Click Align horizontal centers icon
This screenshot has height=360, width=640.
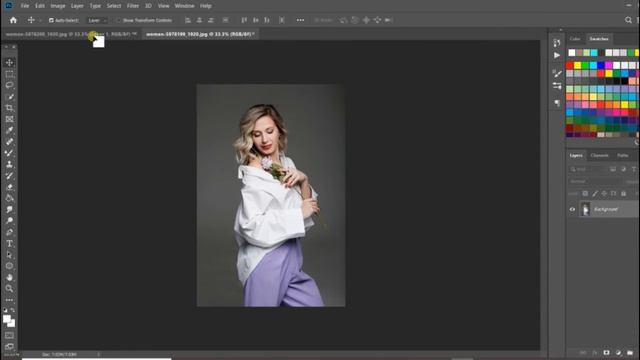click(x=199, y=20)
